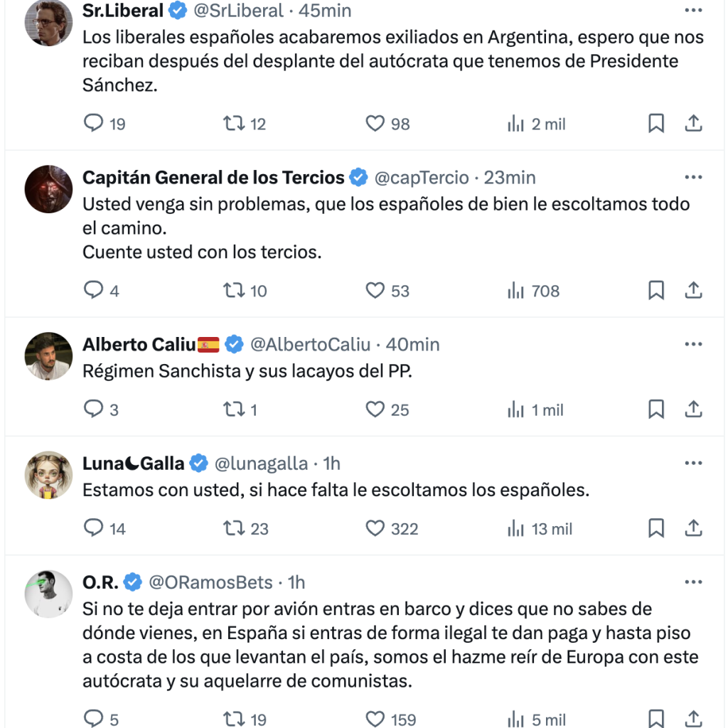Viewport: 728px width, 728px height.
Task: Reply to Sr.Liberal's tweet
Action: point(94,124)
